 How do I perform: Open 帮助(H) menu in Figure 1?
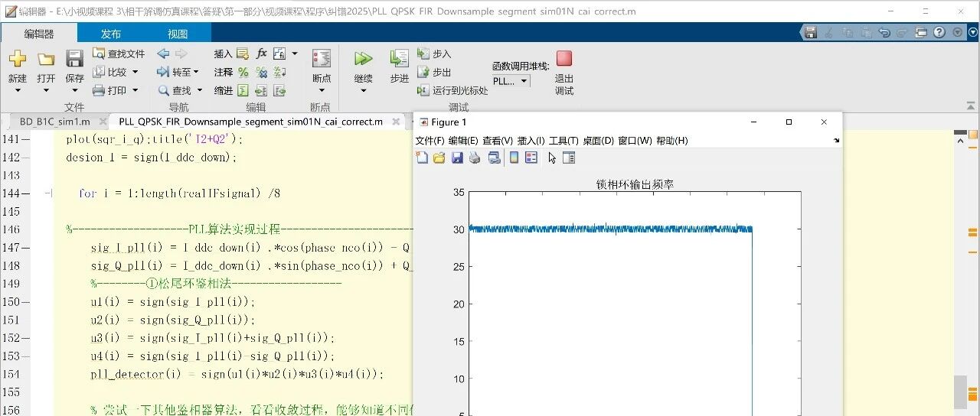[x=671, y=141]
